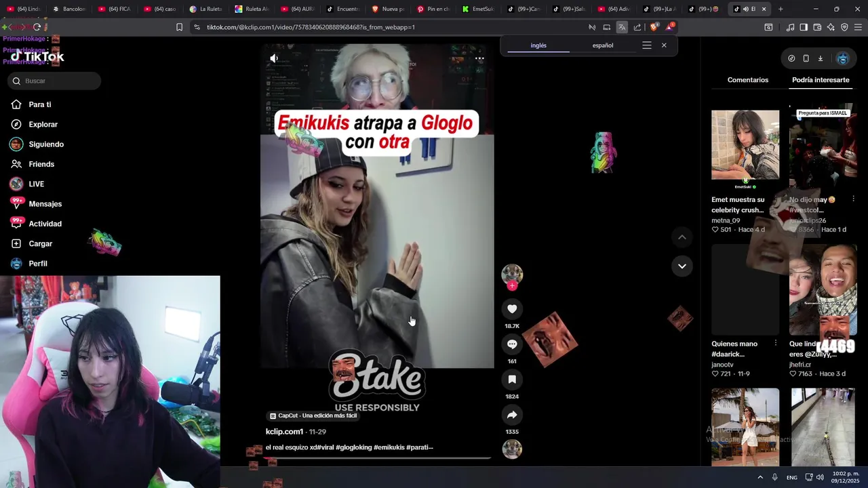Open the video three-dots options menu

479,58
